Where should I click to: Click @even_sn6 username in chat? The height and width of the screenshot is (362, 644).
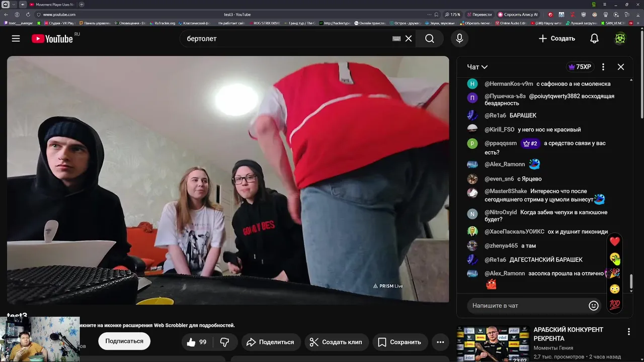(499, 179)
